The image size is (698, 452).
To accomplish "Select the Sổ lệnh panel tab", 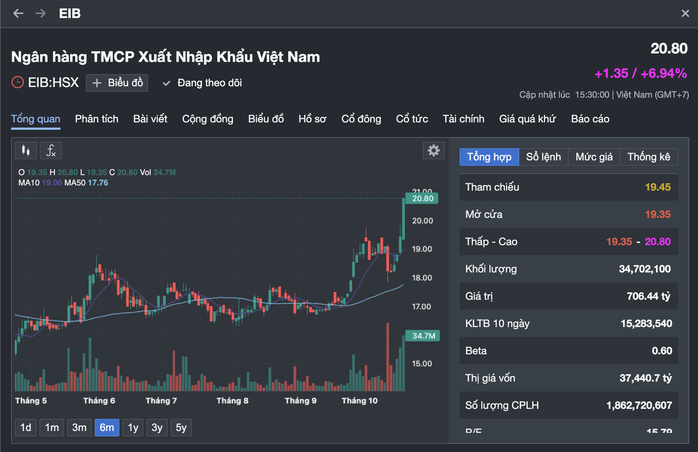I will (544, 157).
